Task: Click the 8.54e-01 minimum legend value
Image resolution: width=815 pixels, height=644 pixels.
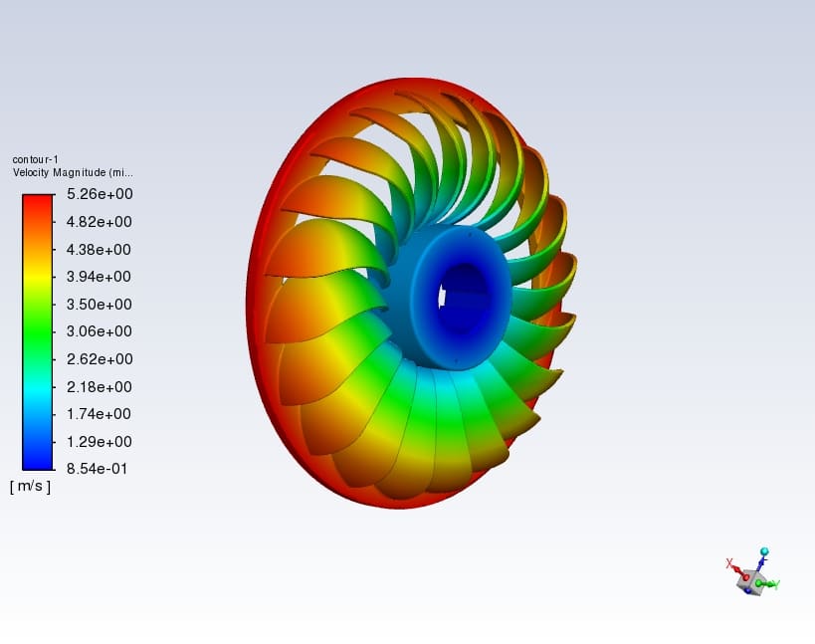Action: click(x=98, y=469)
